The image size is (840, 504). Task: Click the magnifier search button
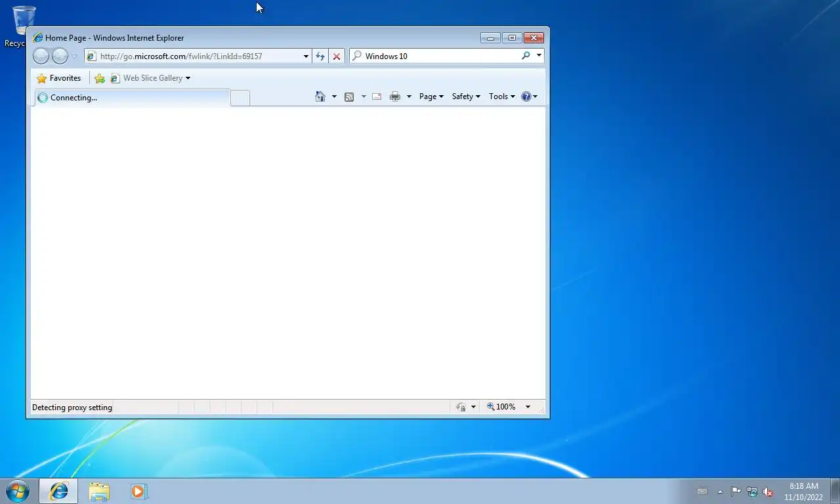pos(526,56)
